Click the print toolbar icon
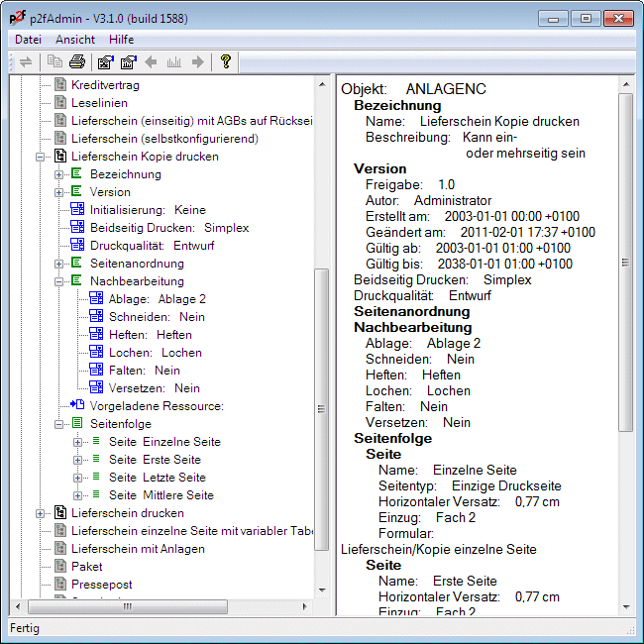 pos(76,62)
